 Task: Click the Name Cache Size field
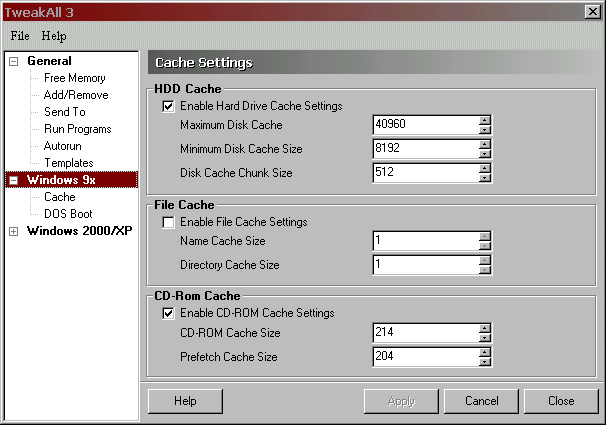coord(426,241)
